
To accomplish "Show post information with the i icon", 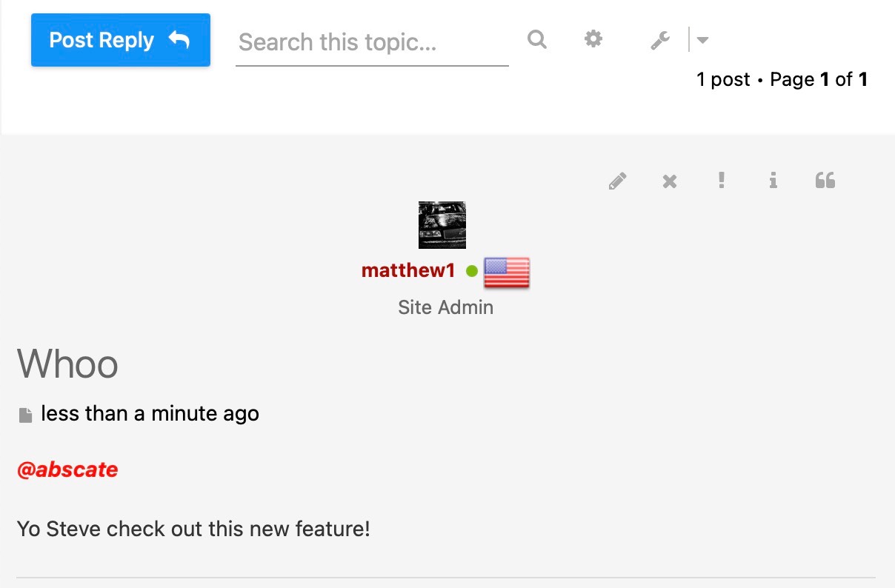I will pos(773,180).
